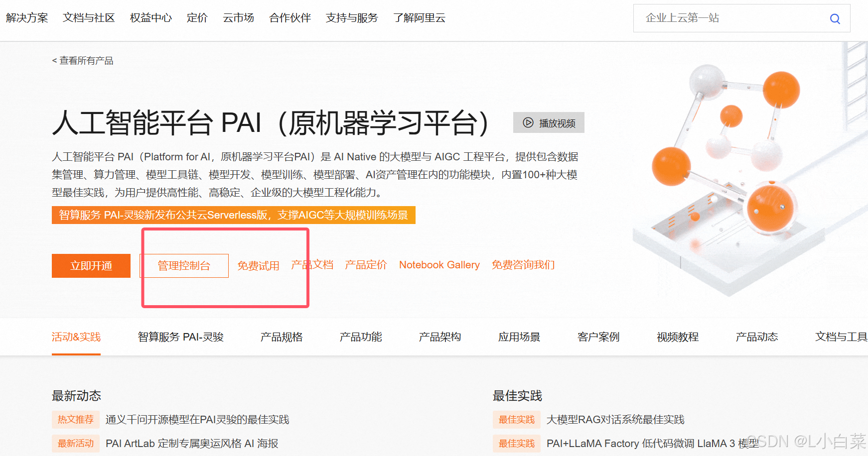868x456 pixels.
Task: Open PAI ArtLab 奥运风格 AI 海报 article
Action: click(x=192, y=444)
